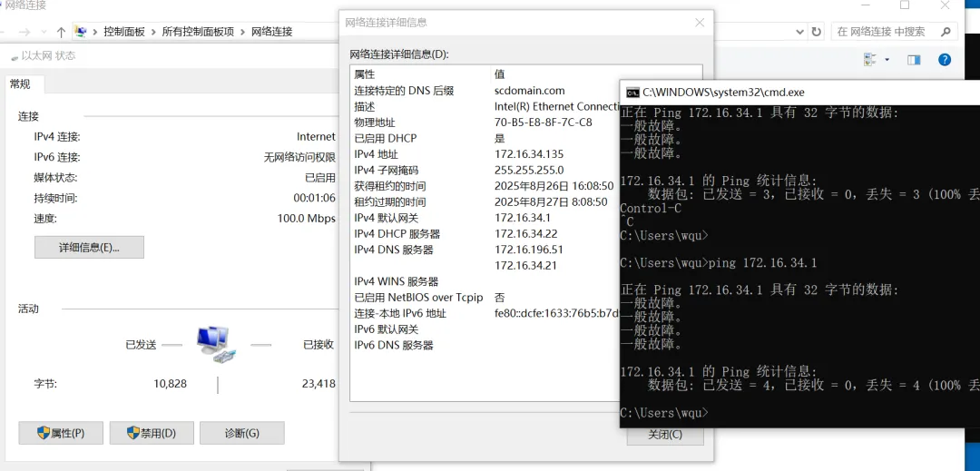Select the 已启用 DHCP row
The height and width of the screenshot is (471, 980).
485,139
